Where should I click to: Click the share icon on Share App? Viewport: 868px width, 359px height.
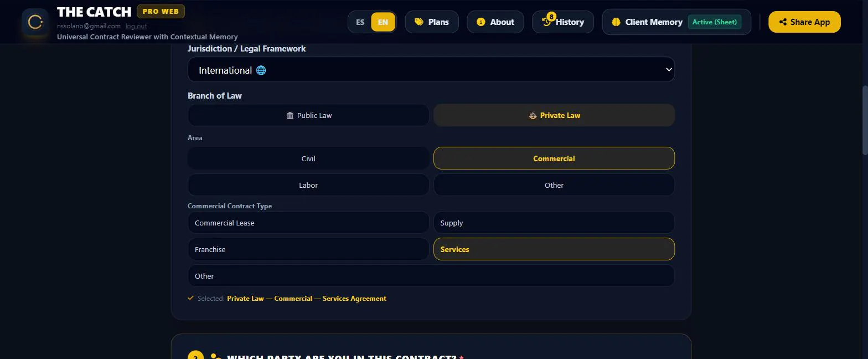tap(783, 22)
